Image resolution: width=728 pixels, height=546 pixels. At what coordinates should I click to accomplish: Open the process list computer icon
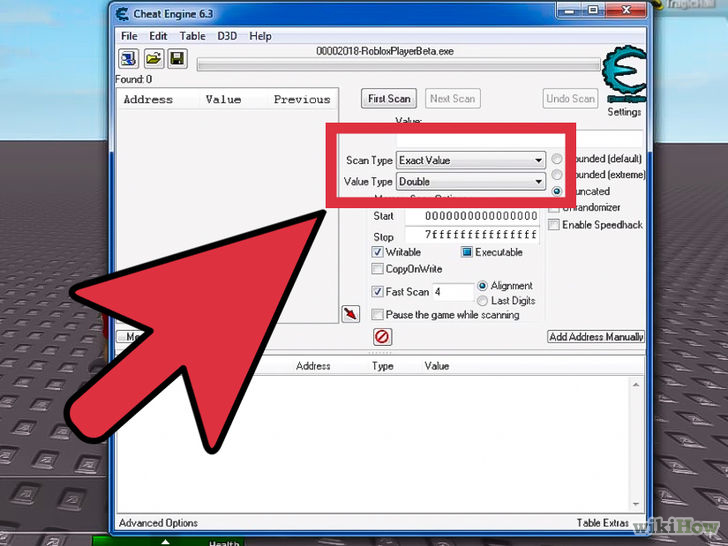[x=128, y=59]
